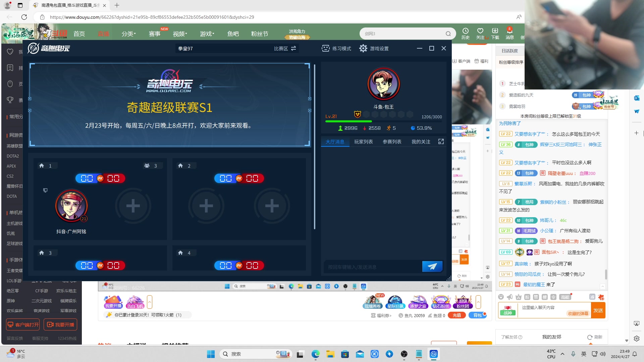Click the orange 发送 button
This screenshot has width=644, height=362.
click(598, 310)
